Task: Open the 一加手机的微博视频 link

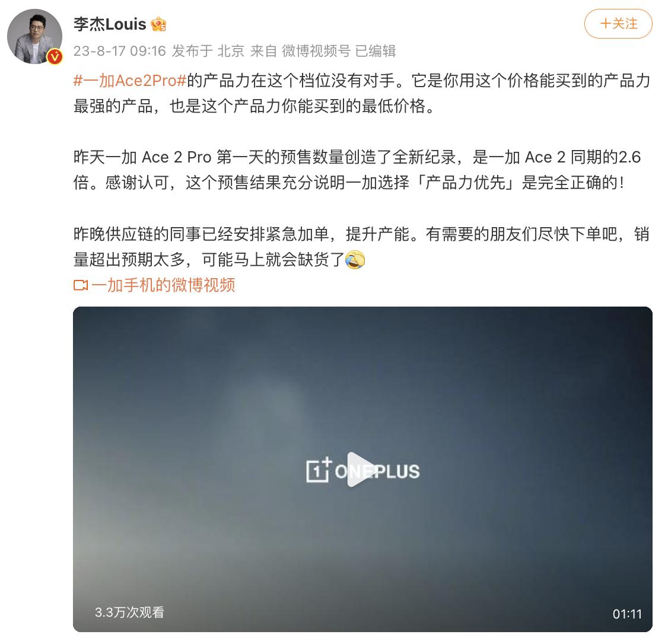Action: point(163,285)
